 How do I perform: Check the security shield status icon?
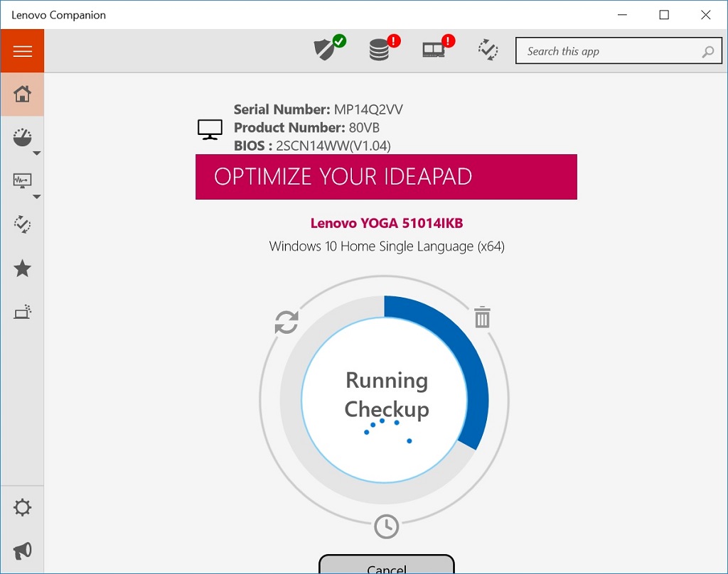[x=330, y=48]
